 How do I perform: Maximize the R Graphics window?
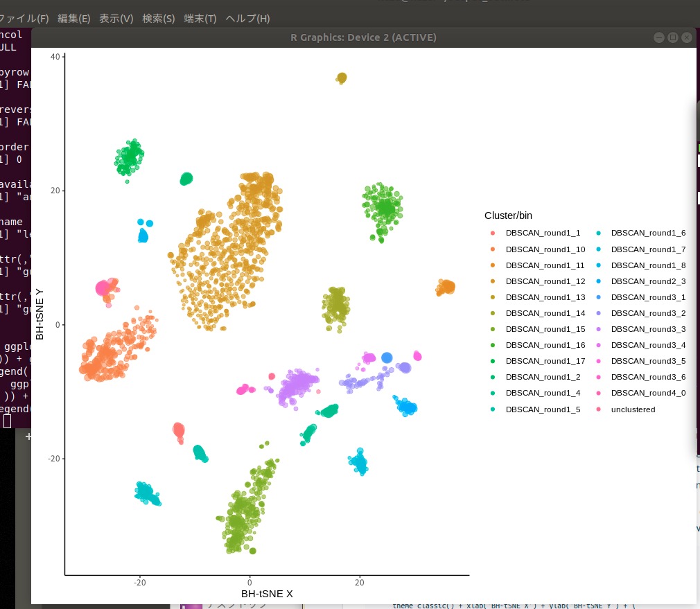tap(673, 37)
